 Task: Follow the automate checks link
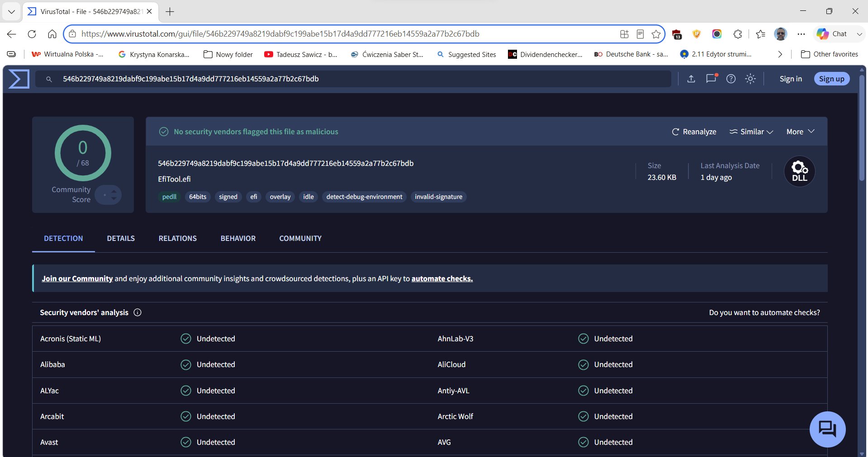pyautogui.click(x=442, y=278)
